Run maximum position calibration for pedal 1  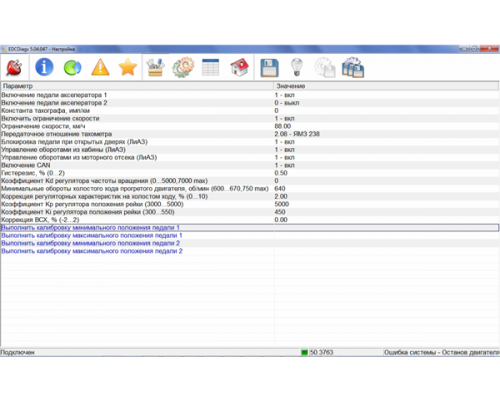(x=92, y=235)
